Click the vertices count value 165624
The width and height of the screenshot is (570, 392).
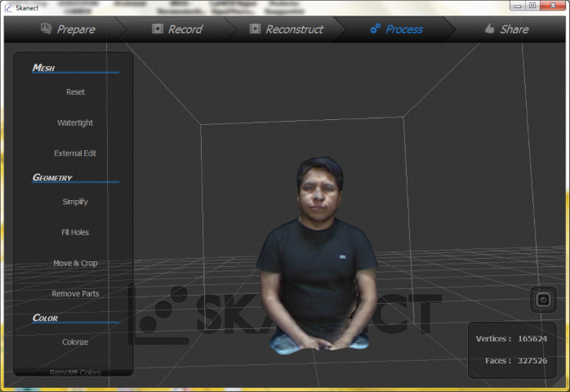click(532, 339)
